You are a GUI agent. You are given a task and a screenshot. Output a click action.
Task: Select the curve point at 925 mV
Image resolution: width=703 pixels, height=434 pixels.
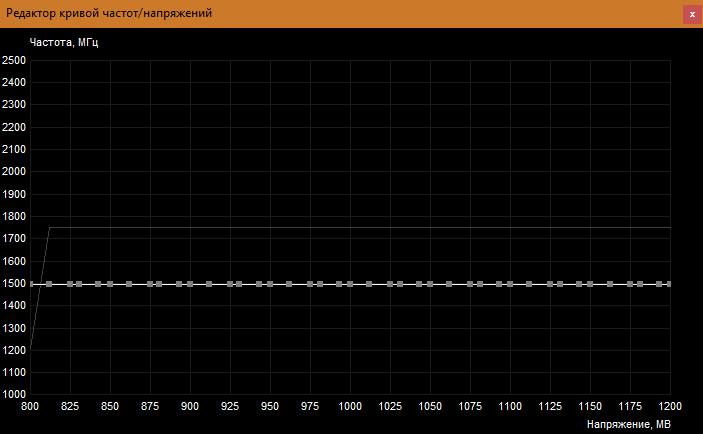(230, 284)
